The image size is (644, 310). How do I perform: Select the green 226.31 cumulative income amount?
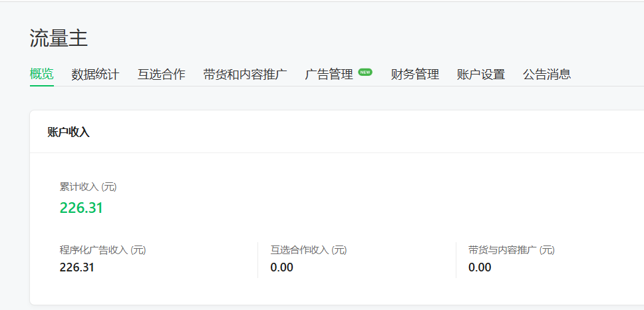[x=81, y=208]
